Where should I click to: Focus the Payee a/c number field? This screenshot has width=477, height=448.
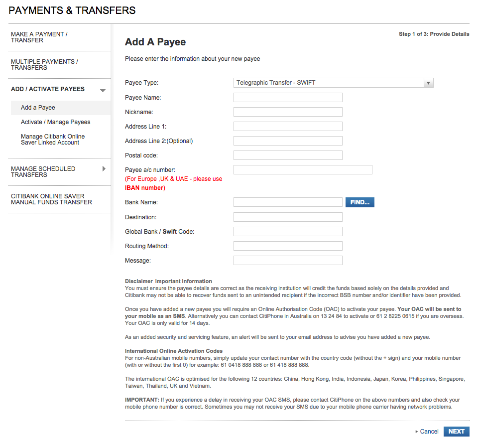[x=303, y=170]
